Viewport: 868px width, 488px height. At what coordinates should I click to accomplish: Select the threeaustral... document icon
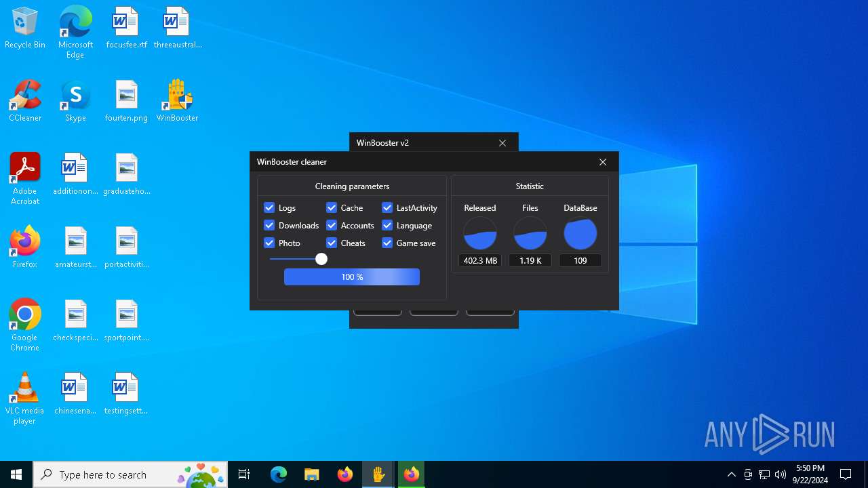pyautogui.click(x=178, y=28)
